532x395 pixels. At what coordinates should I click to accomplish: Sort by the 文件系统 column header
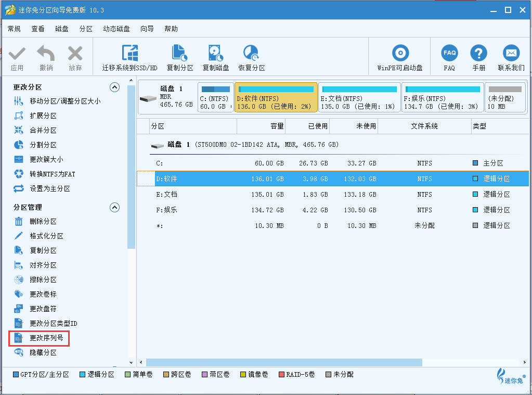click(x=424, y=126)
